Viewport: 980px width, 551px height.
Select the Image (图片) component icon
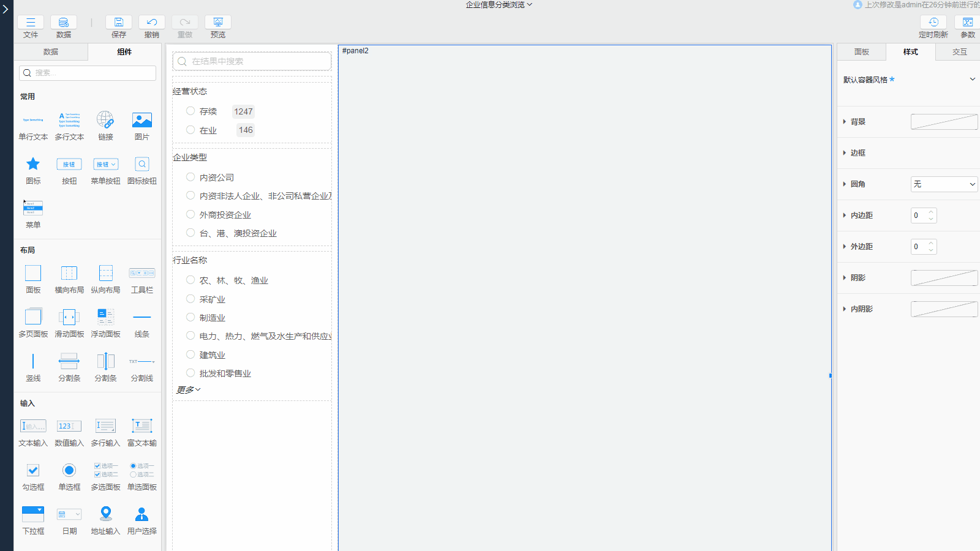click(x=141, y=120)
